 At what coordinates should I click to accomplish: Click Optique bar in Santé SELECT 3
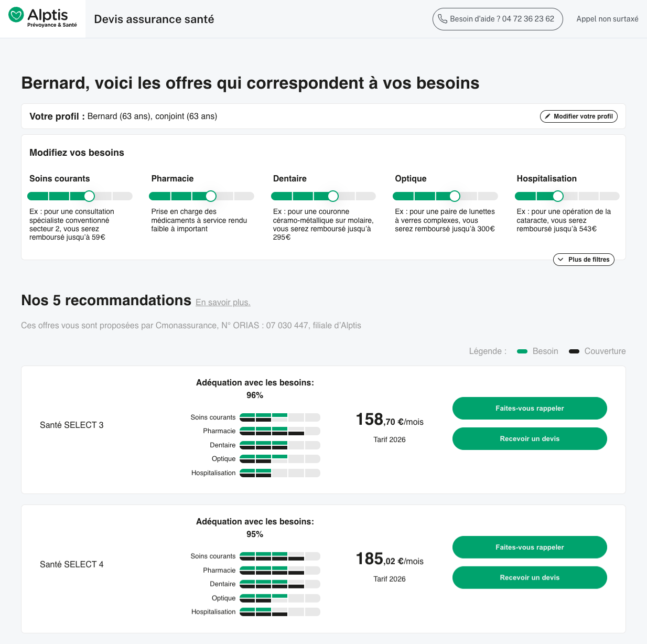(280, 459)
